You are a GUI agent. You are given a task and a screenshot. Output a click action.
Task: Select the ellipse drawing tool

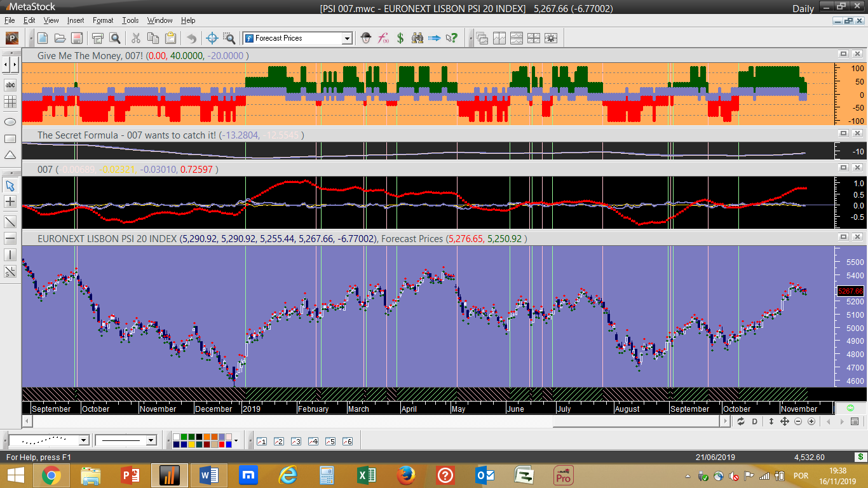coord(10,121)
